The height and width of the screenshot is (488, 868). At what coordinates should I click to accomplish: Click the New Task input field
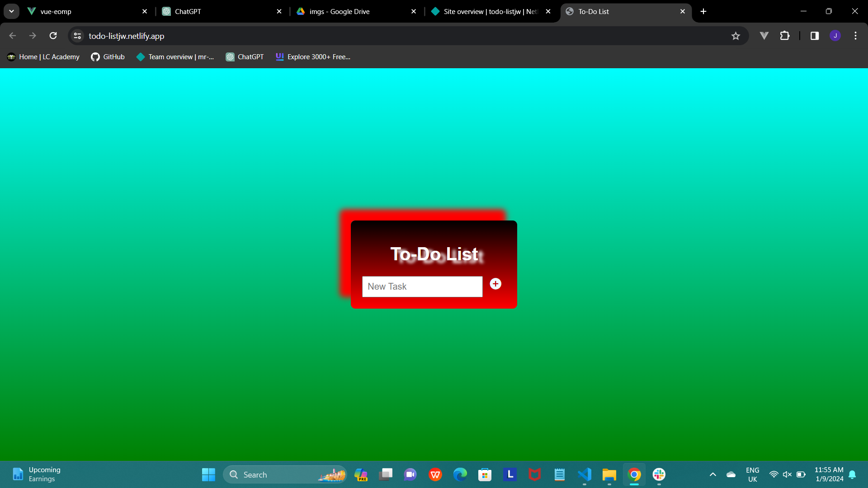coord(422,286)
